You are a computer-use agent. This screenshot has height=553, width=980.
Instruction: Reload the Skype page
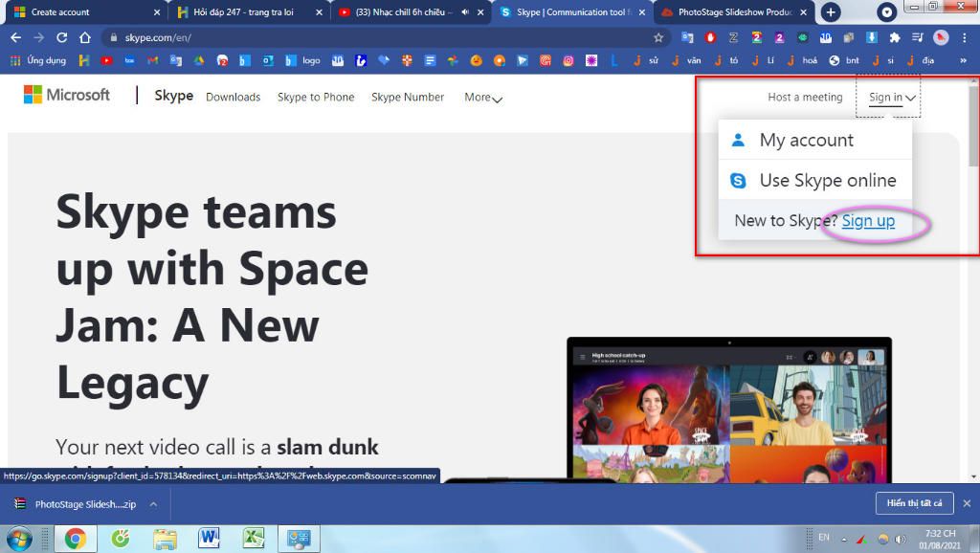(61, 37)
